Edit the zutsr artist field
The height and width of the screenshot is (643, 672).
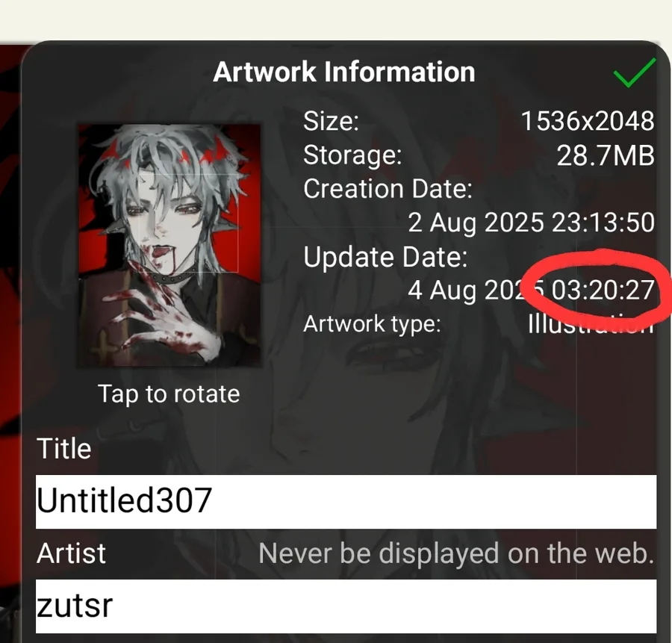346,606
